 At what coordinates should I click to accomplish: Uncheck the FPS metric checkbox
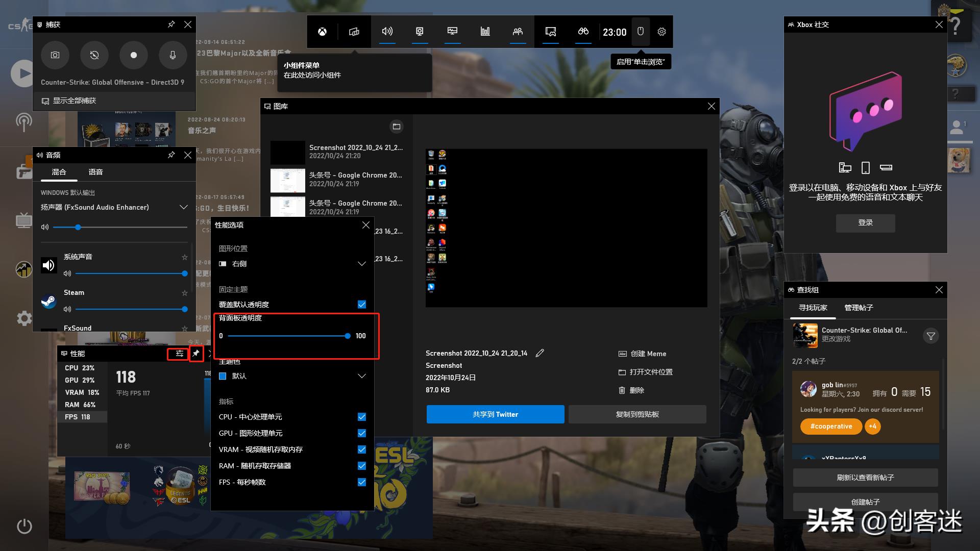coord(362,482)
